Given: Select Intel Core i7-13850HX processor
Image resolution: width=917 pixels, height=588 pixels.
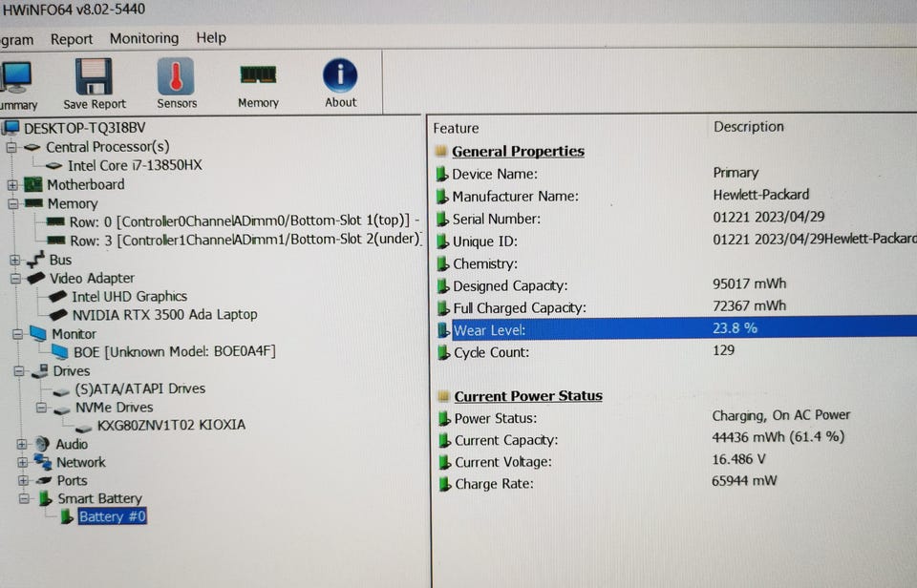Looking at the screenshot, I should pos(135,165).
